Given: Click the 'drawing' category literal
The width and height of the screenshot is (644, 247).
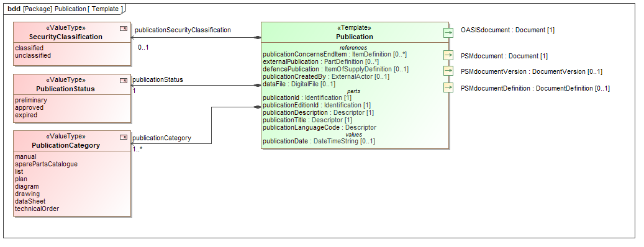Looking at the screenshot, I should pyautogui.click(x=27, y=194).
